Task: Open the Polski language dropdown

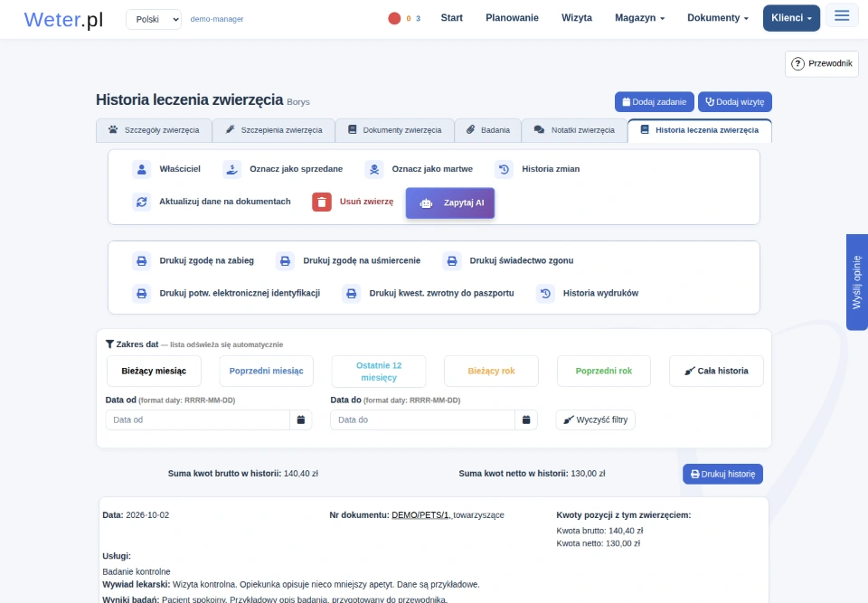Action: pos(154,19)
